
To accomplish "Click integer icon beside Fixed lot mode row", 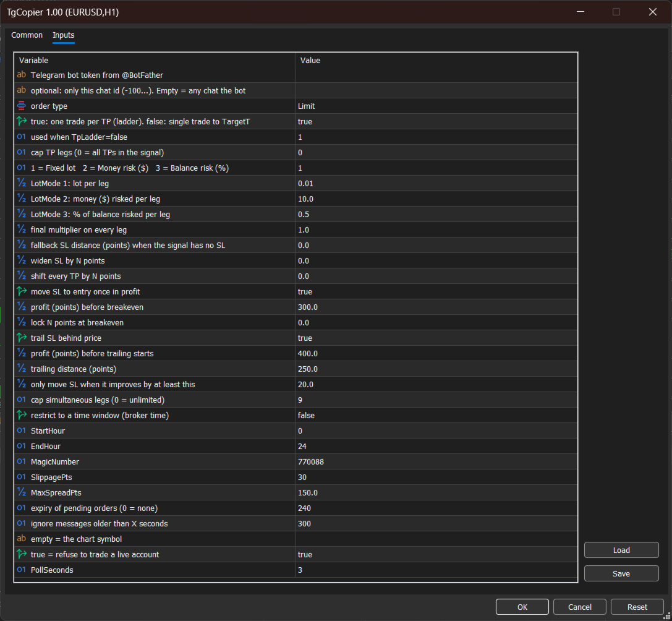I will 22,167.
